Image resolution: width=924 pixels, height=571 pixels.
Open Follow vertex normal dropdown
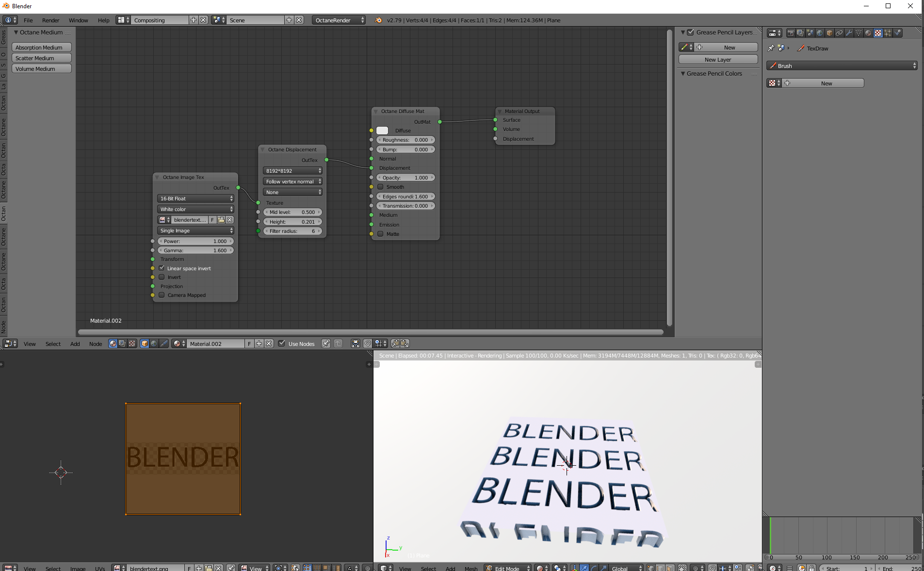[x=293, y=181]
